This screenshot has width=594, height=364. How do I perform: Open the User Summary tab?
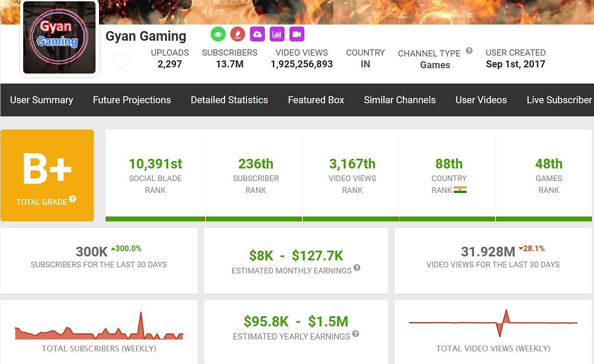[42, 100]
